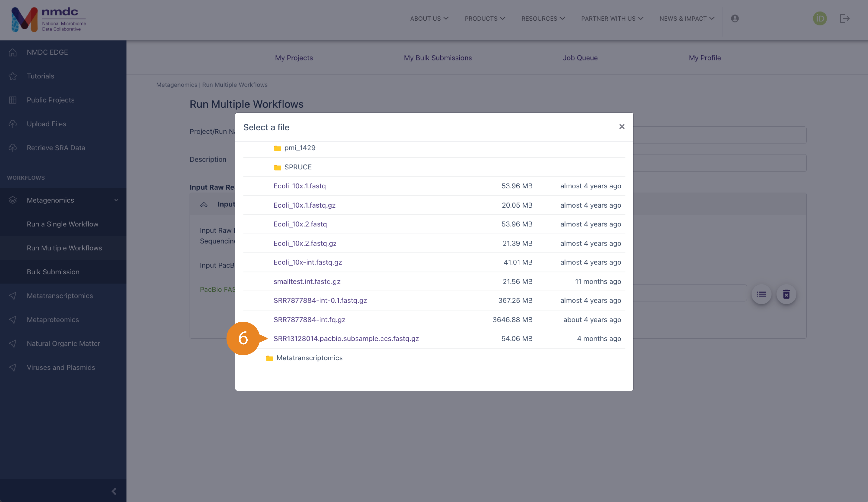Click the 3646.88 MB file size
The height and width of the screenshot is (502, 868).
(512, 320)
